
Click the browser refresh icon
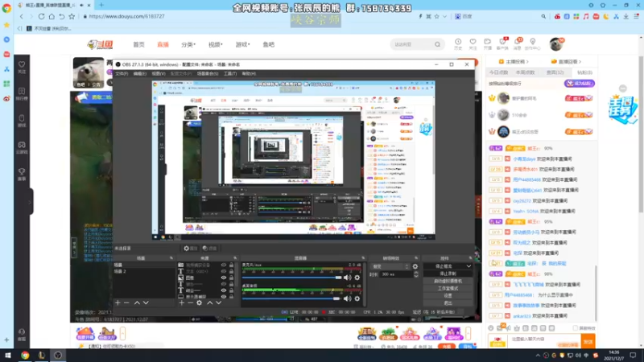click(41, 16)
